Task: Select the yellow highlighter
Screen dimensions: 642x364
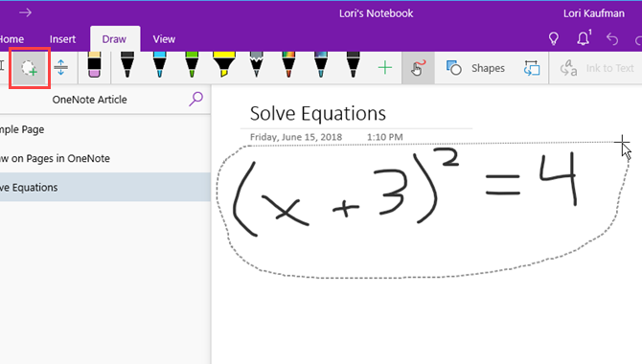Action: click(224, 65)
